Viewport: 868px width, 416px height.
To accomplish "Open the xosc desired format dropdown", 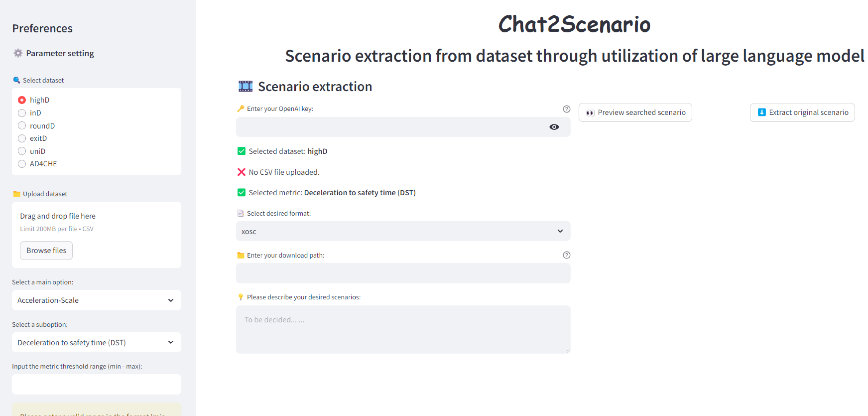I will pos(403,231).
